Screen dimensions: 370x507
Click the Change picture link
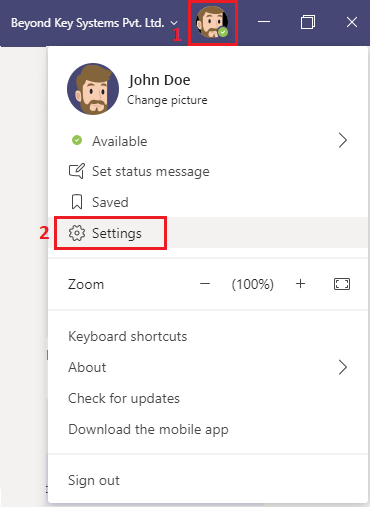(x=167, y=100)
